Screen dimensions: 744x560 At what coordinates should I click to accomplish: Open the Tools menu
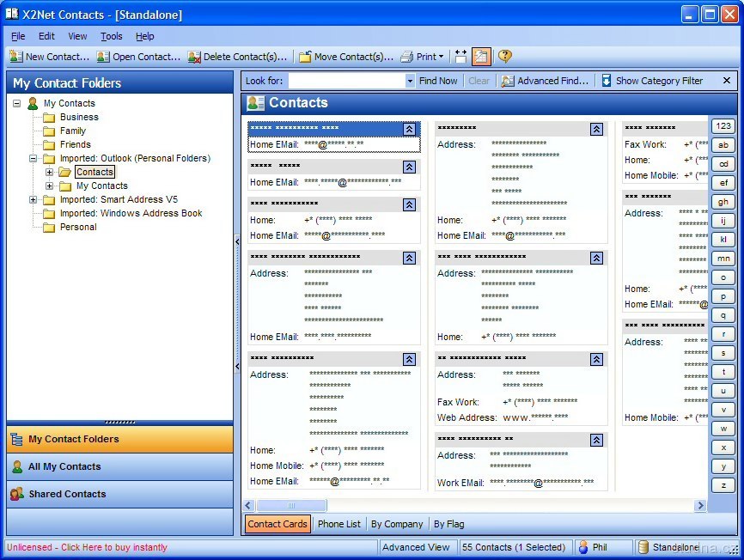pyautogui.click(x=112, y=36)
